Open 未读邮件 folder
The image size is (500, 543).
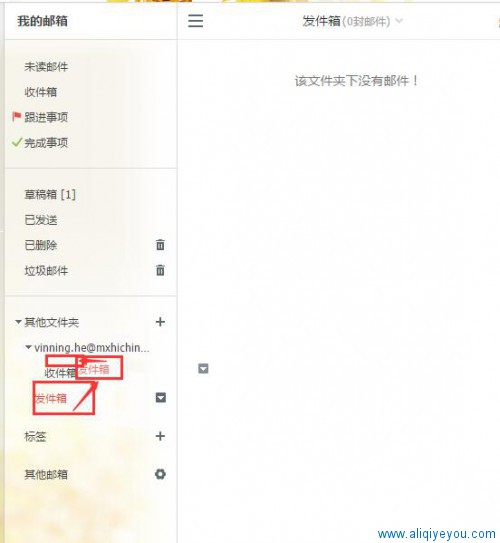(x=46, y=66)
